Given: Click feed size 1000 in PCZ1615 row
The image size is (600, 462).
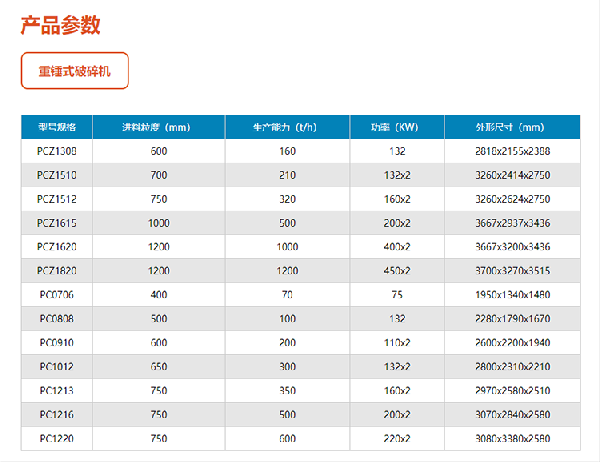Looking at the screenshot, I should (x=159, y=223).
